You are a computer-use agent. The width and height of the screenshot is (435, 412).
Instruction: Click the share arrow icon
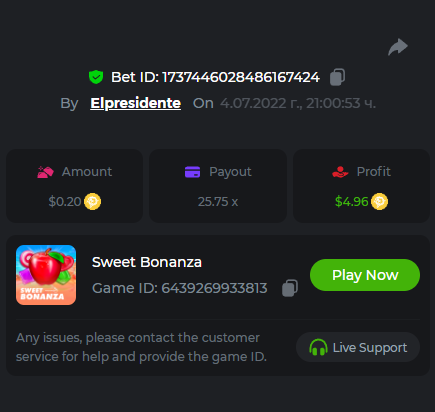click(x=398, y=47)
